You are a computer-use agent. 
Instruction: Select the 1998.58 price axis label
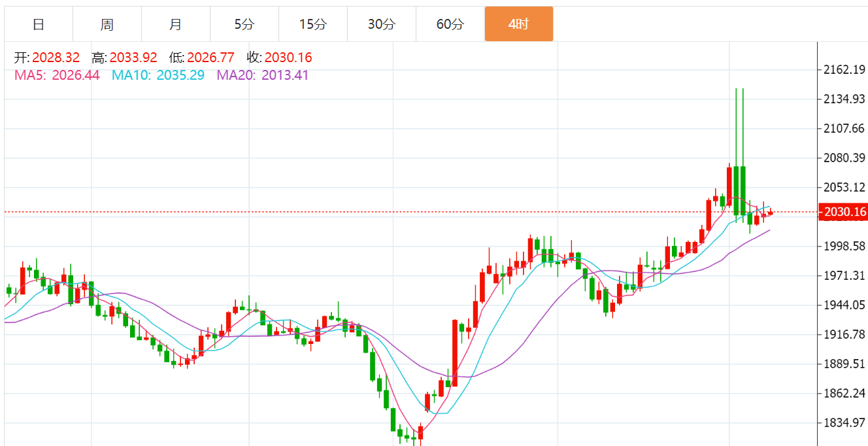pyautogui.click(x=845, y=246)
